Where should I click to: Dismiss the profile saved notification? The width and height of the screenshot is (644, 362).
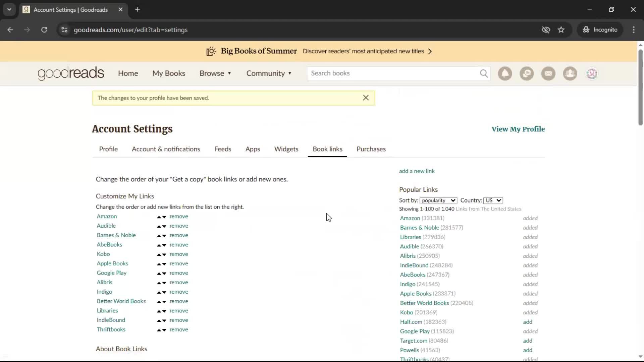pyautogui.click(x=366, y=98)
